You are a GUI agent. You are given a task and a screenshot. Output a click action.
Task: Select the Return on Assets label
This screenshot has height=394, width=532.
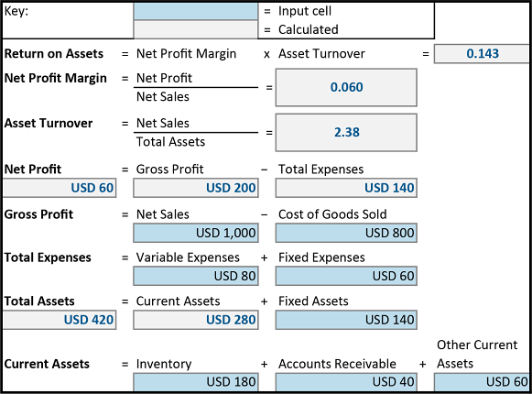pyautogui.click(x=54, y=54)
